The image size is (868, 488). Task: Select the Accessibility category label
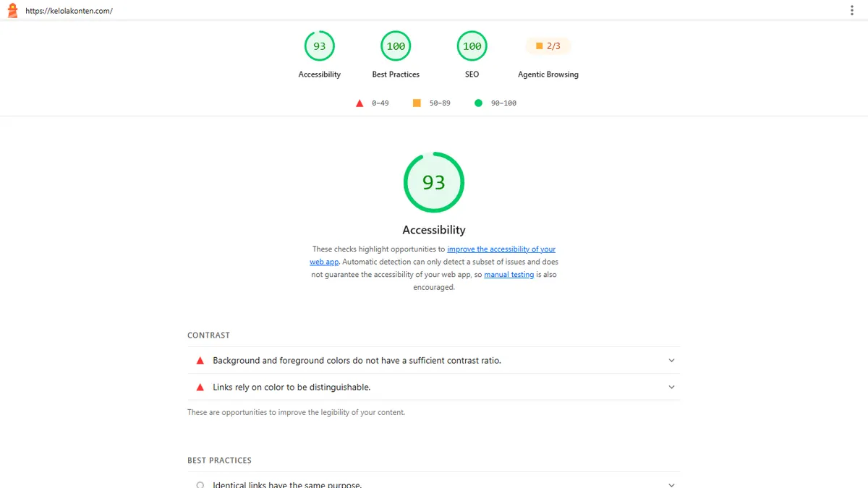pos(319,74)
